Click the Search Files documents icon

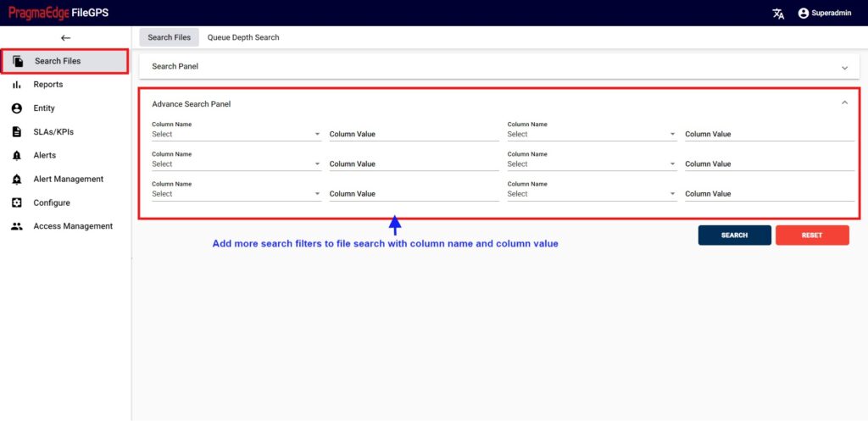[18, 61]
